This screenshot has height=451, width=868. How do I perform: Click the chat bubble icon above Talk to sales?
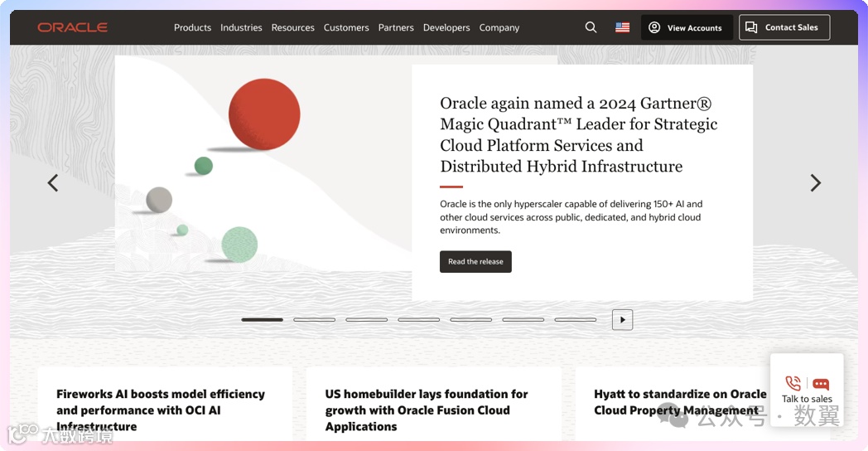[821, 384]
